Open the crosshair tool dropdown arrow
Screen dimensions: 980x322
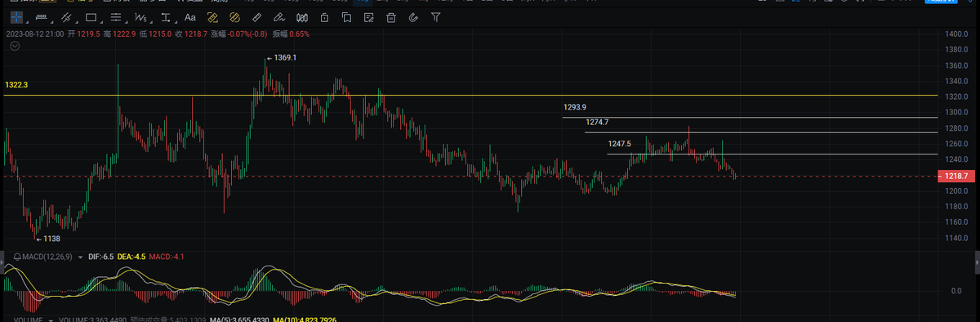click(27, 22)
